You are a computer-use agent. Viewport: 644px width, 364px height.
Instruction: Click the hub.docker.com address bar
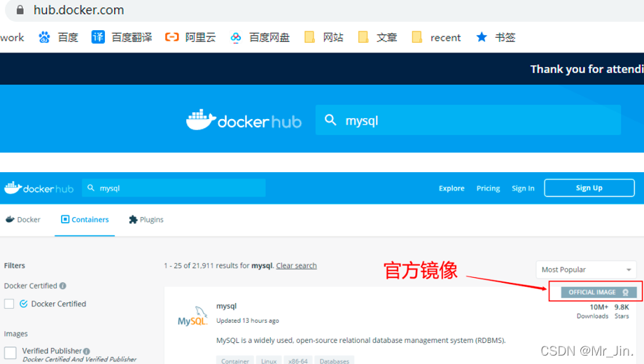pyautogui.click(x=325, y=10)
